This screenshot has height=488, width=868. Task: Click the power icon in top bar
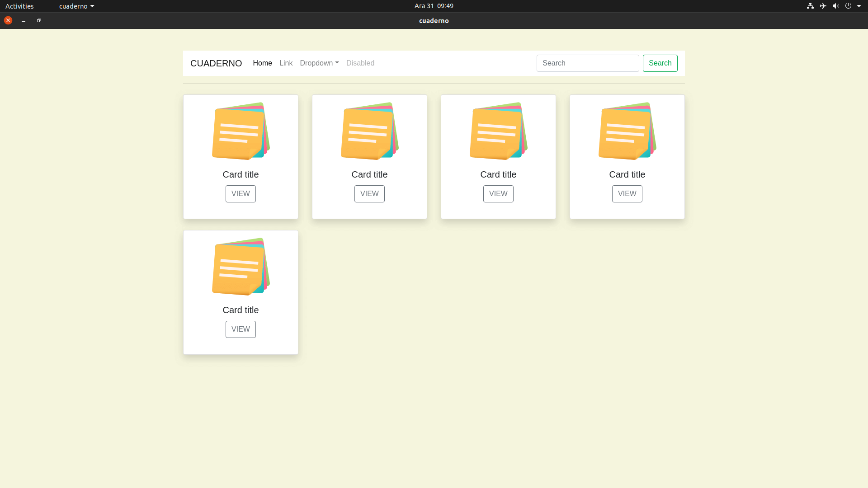coord(848,6)
